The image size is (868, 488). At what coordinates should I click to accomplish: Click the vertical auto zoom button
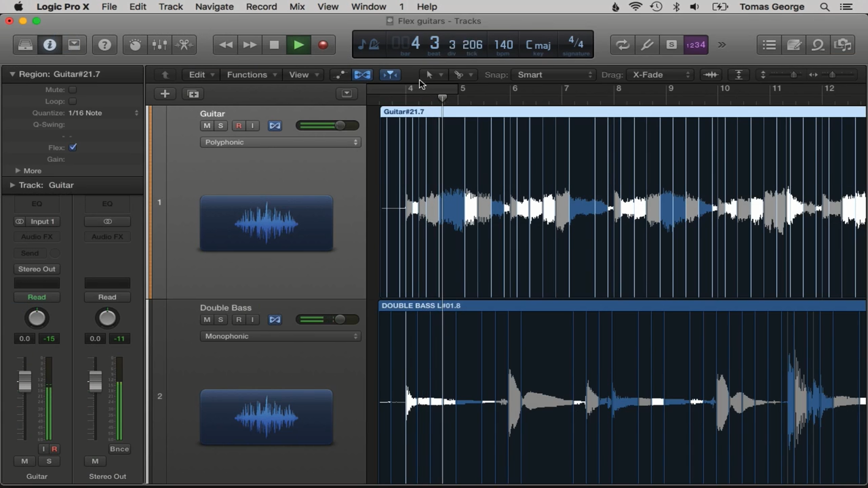pyautogui.click(x=738, y=75)
